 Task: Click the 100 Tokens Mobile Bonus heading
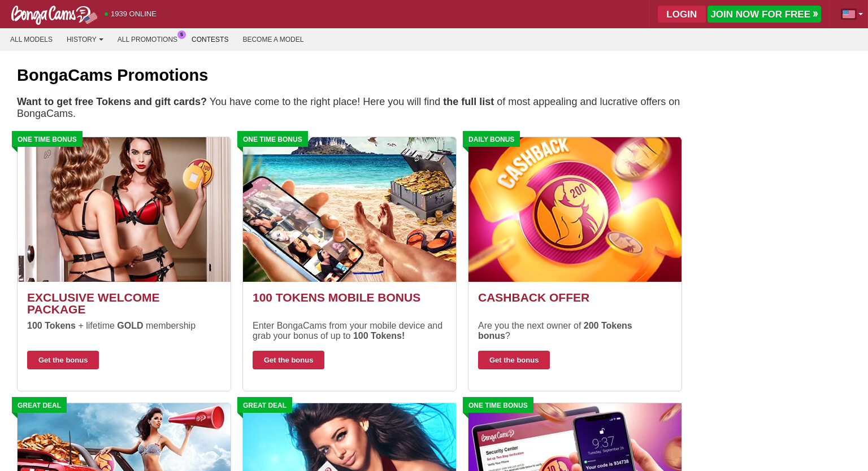click(336, 298)
